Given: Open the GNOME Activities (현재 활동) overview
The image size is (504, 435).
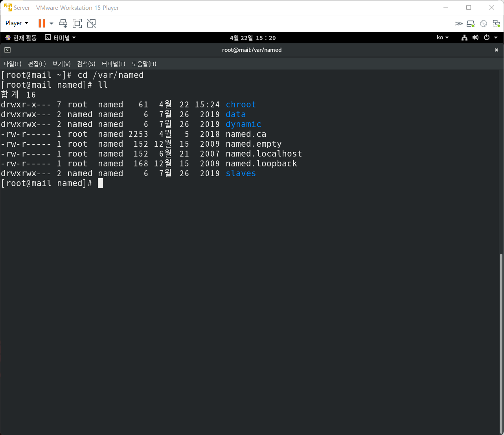Looking at the screenshot, I should coord(21,38).
